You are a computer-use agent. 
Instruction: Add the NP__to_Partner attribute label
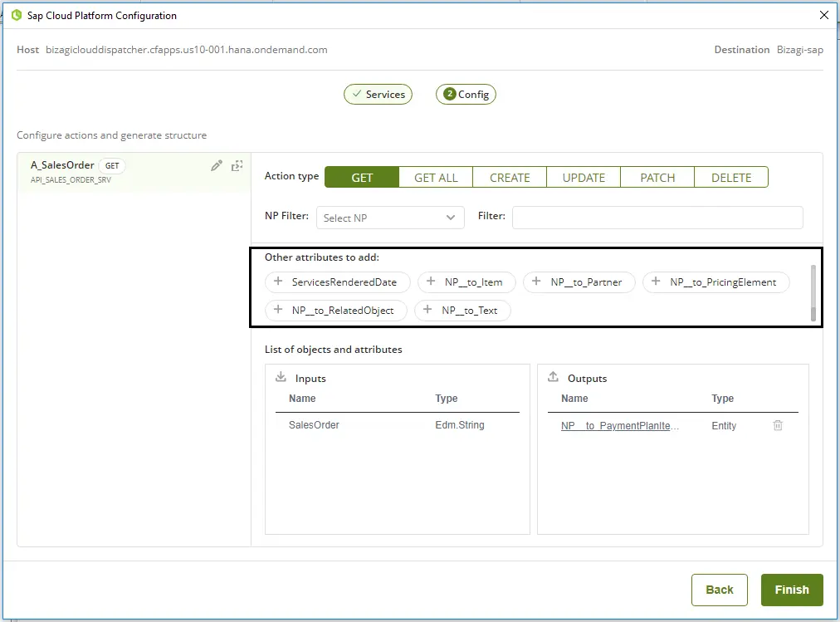pos(587,282)
